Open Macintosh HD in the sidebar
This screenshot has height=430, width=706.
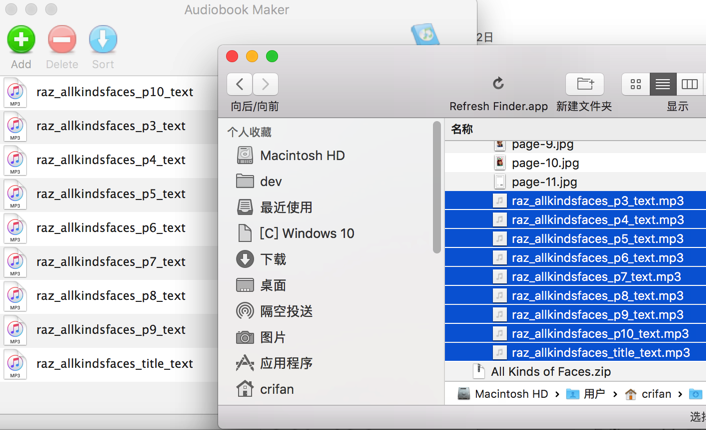(x=290, y=155)
